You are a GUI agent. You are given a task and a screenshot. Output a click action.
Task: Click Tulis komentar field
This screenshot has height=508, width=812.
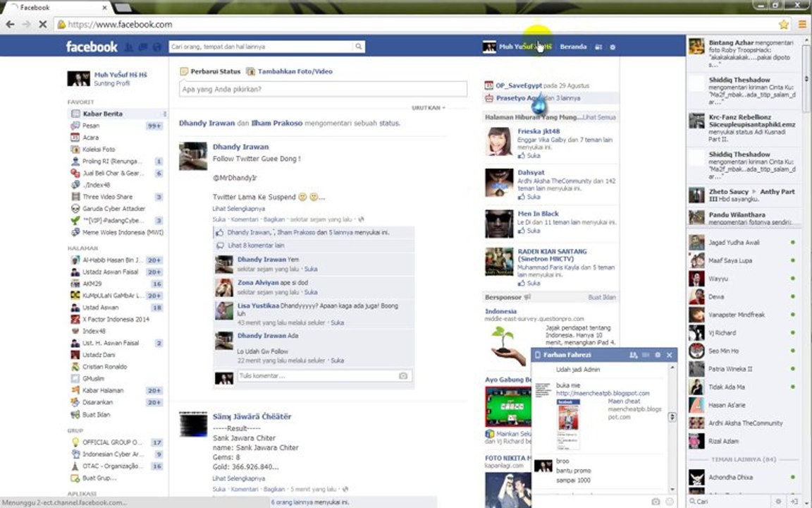316,376
